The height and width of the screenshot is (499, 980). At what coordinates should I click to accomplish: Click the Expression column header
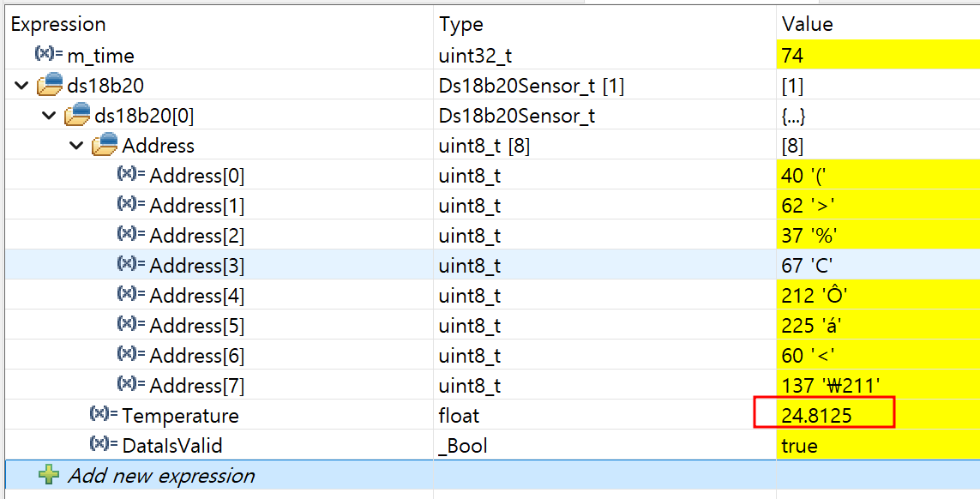point(58,25)
